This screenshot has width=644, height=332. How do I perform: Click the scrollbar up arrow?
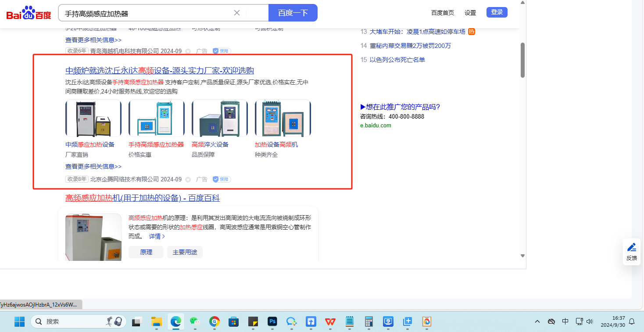coord(522,3)
